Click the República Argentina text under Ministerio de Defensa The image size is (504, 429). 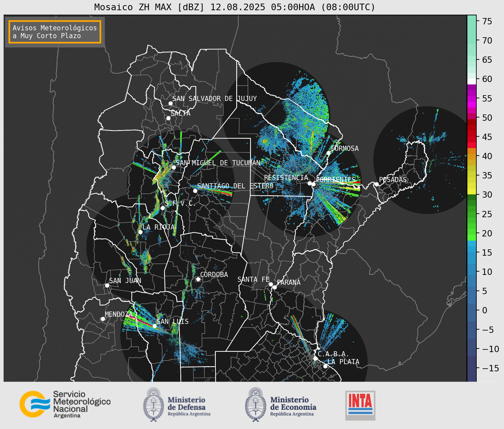189,414
